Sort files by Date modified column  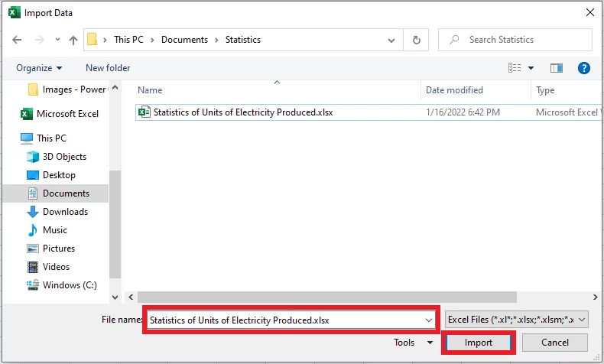[x=454, y=90]
